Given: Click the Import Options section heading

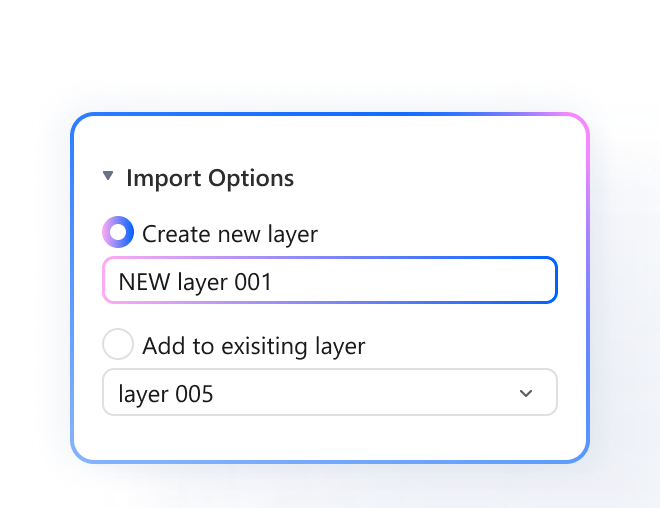Looking at the screenshot, I should coord(210,179).
